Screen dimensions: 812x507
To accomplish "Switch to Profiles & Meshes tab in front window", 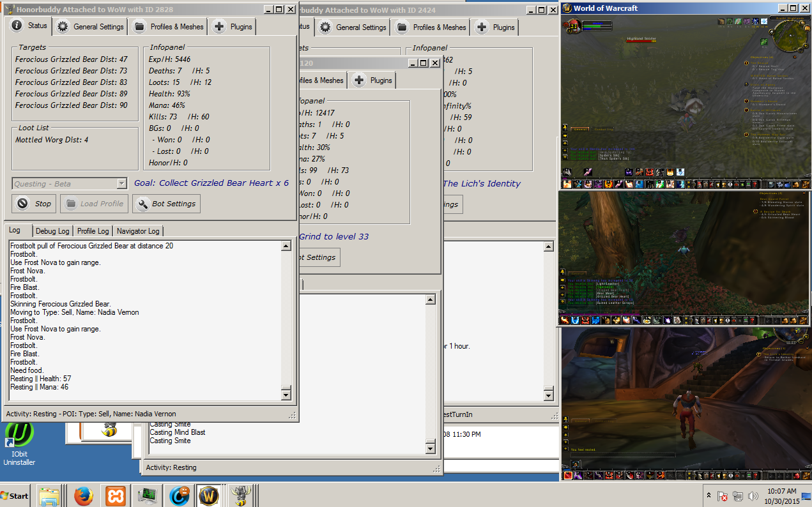I will (x=169, y=27).
